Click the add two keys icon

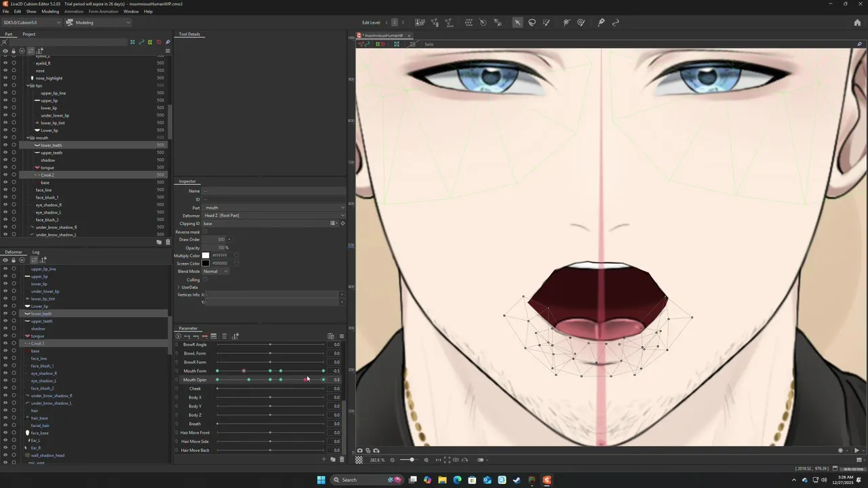[x=187, y=336]
